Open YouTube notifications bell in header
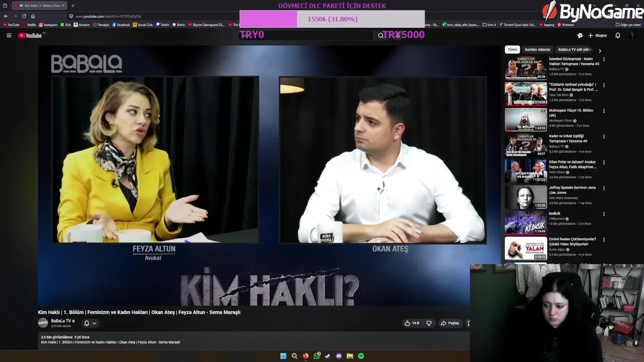644x362 pixels. click(x=618, y=35)
